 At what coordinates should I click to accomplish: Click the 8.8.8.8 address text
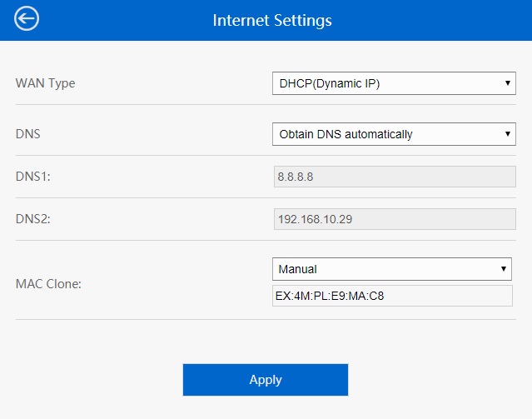299,177
